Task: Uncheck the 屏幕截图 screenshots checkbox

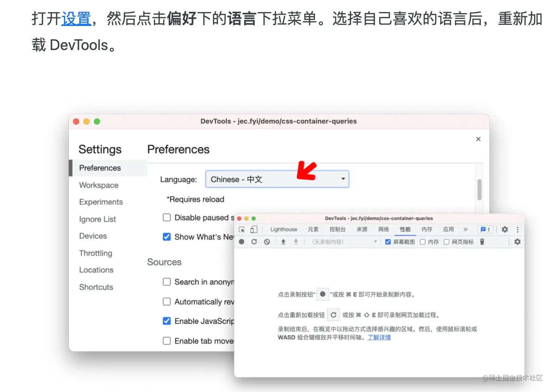Action: [x=388, y=242]
